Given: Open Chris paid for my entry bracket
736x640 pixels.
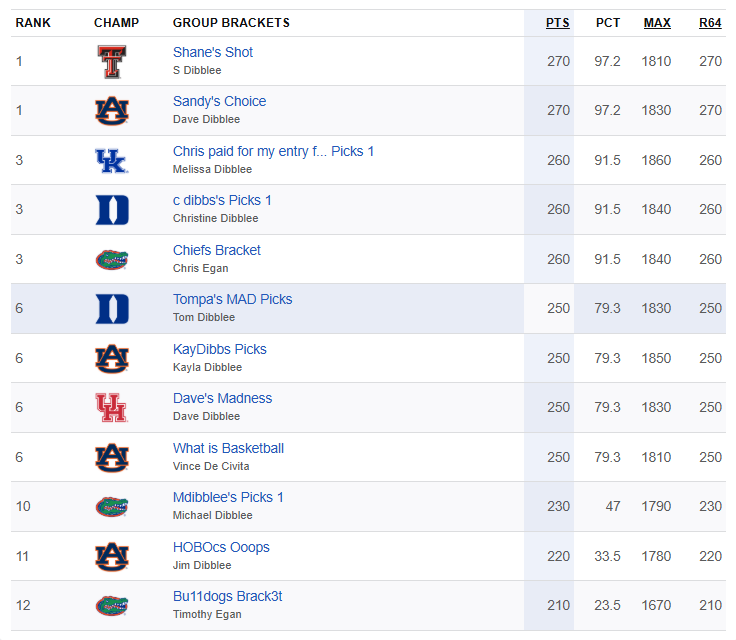Looking at the screenshot, I should (273, 151).
